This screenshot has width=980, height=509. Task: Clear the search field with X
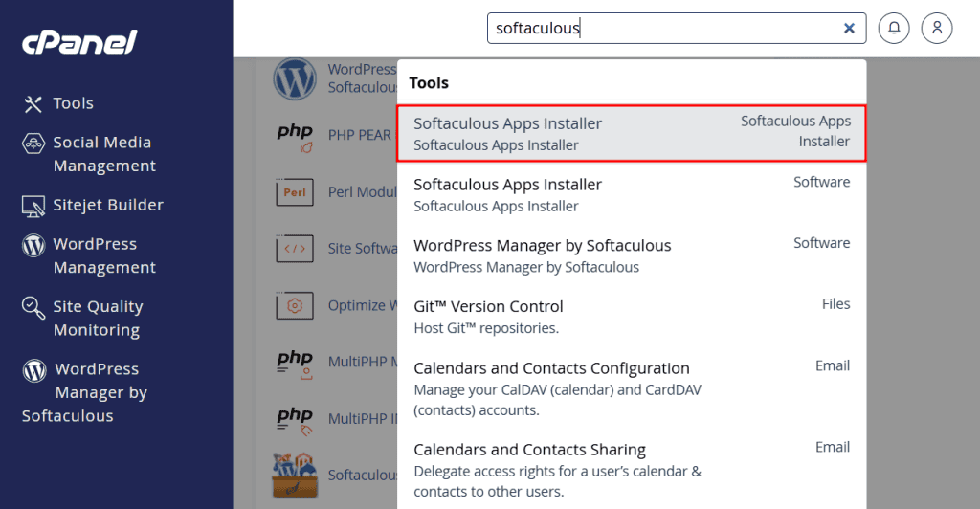[849, 29]
